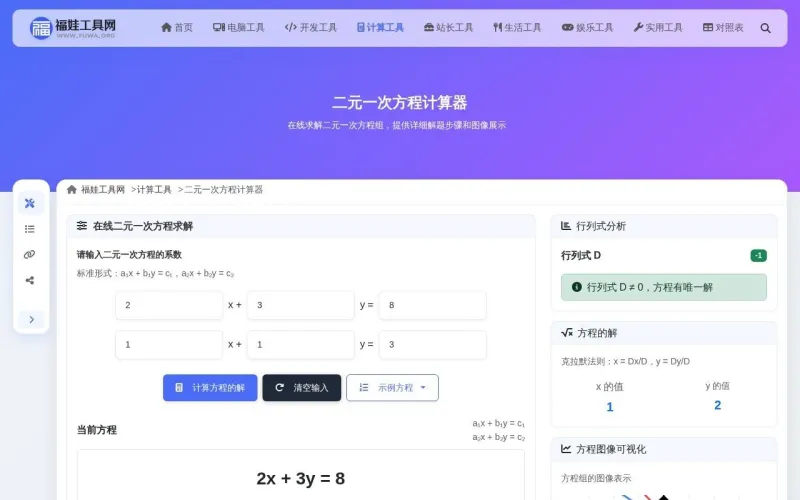Open the 开发工具 menu
This screenshot has height=500, width=800.
(x=311, y=28)
